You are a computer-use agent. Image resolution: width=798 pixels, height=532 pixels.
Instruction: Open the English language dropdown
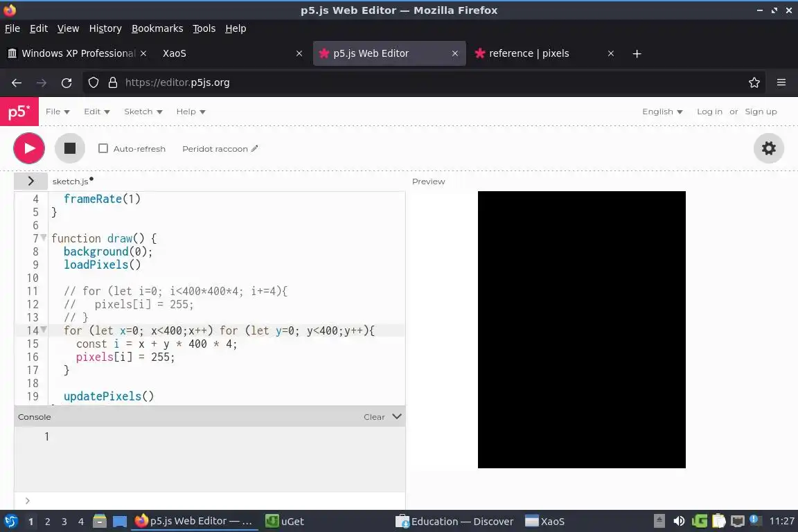tap(662, 112)
